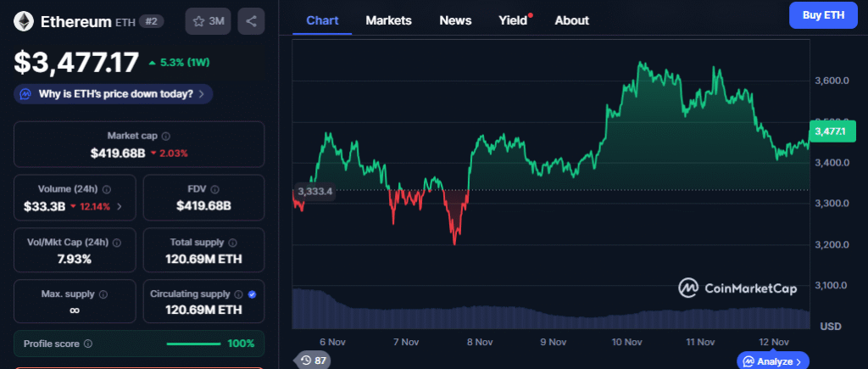Add ETH to watchlist with star button
Screen dimensions: 868x369
(x=208, y=21)
